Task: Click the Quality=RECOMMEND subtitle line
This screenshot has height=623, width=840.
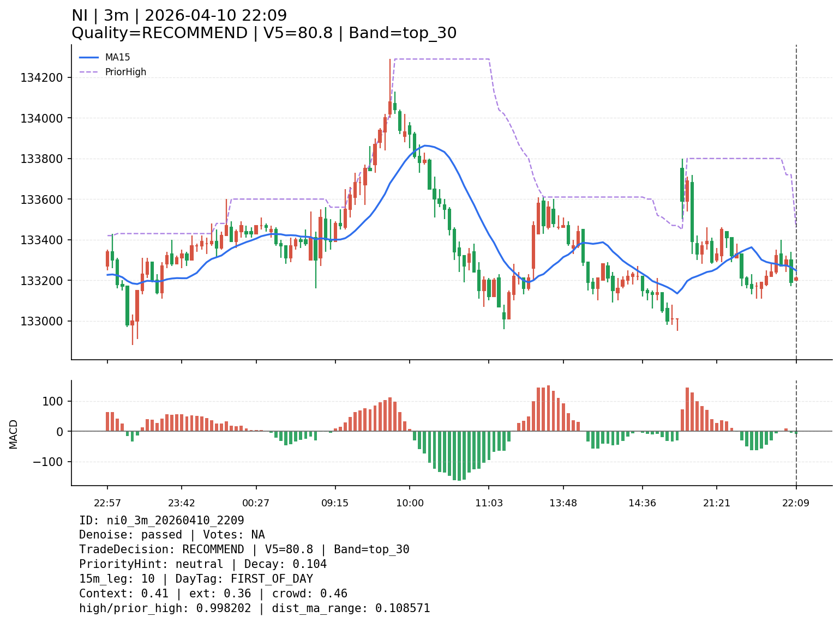Action: coord(264,33)
